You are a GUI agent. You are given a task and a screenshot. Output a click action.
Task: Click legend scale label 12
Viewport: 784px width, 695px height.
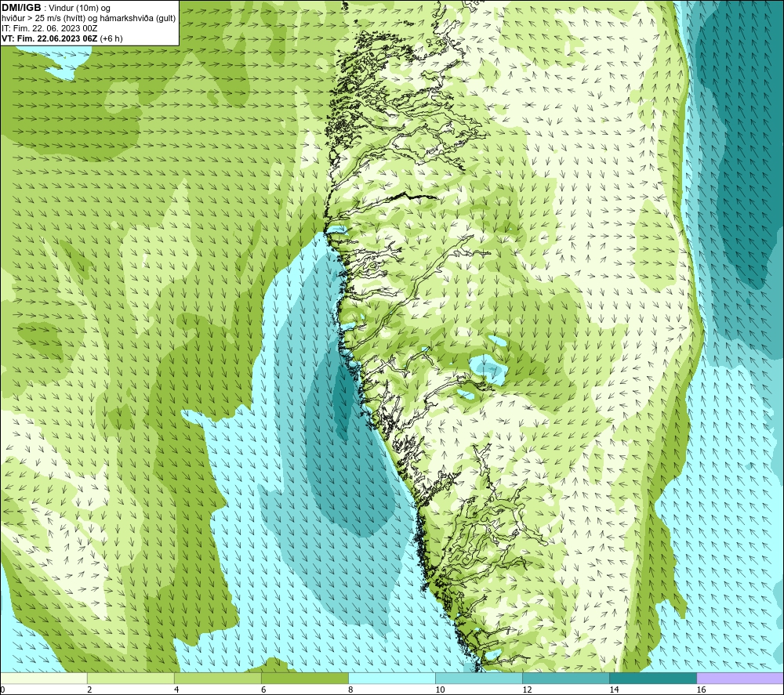527,690
